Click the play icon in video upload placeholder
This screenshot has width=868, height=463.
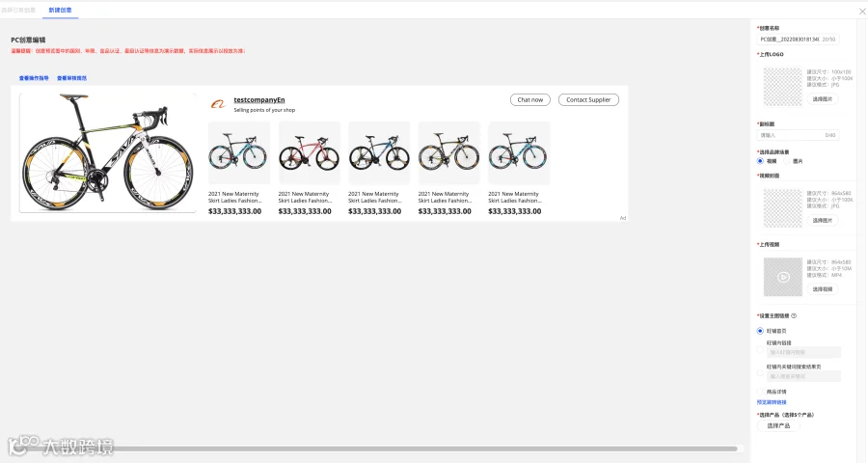point(783,277)
